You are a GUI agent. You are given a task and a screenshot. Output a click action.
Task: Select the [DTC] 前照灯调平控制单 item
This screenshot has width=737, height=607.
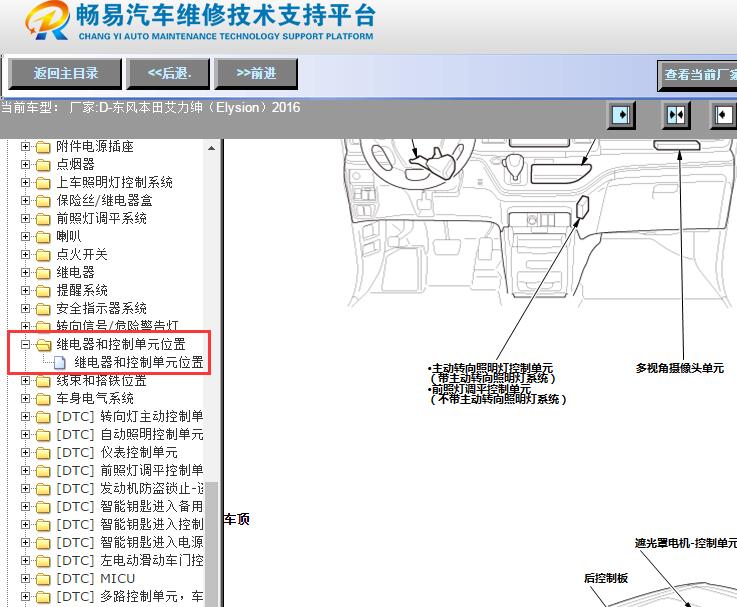[130, 470]
